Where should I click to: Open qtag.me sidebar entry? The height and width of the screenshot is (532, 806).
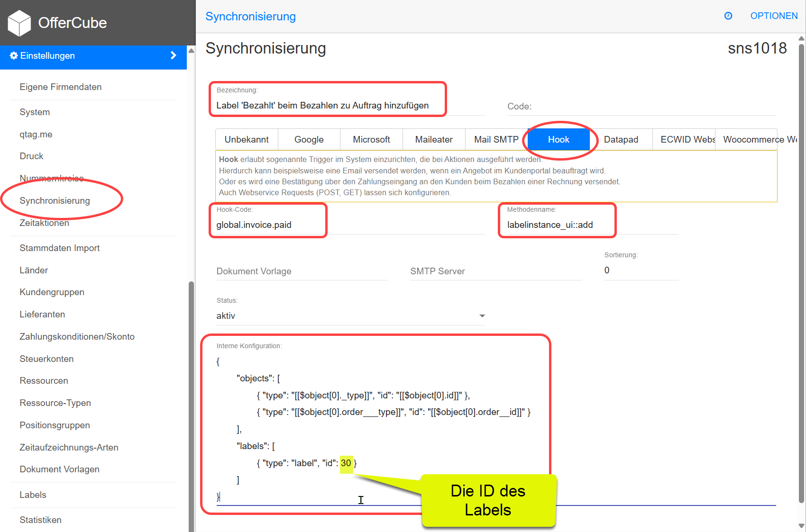pyautogui.click(x=36, y=134)
